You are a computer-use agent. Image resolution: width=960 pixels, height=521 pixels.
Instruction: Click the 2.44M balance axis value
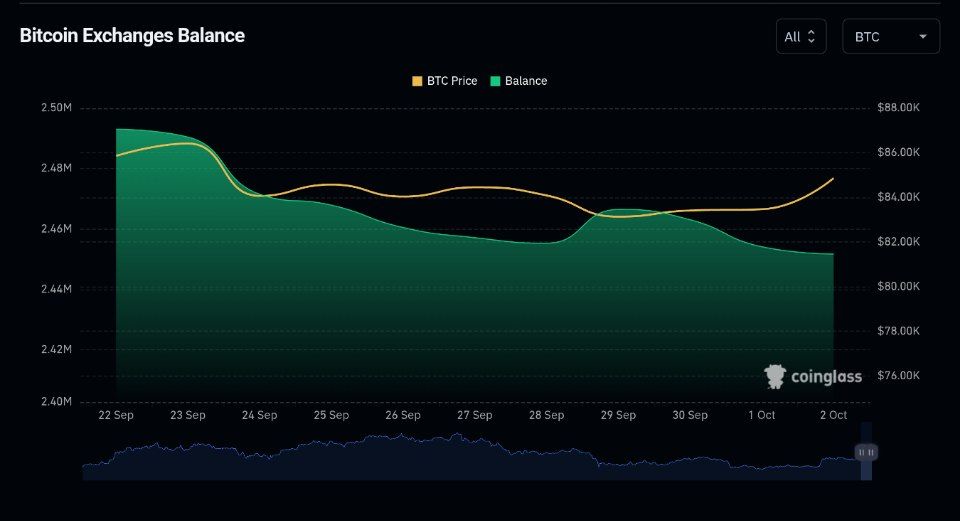[56, 289]
